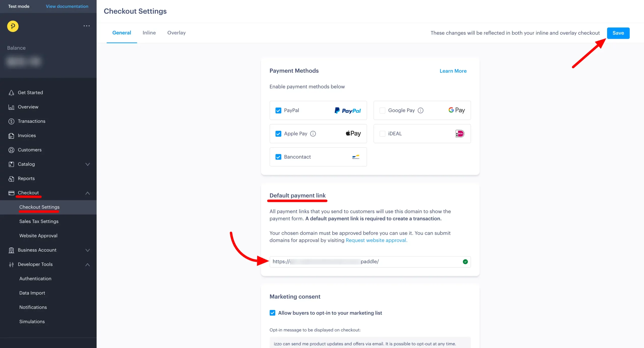Screen dimensions: 644x348
Task: Open Sales Tax Settings in sidebar
Action: pyautogui.click(x=39, y=221)
